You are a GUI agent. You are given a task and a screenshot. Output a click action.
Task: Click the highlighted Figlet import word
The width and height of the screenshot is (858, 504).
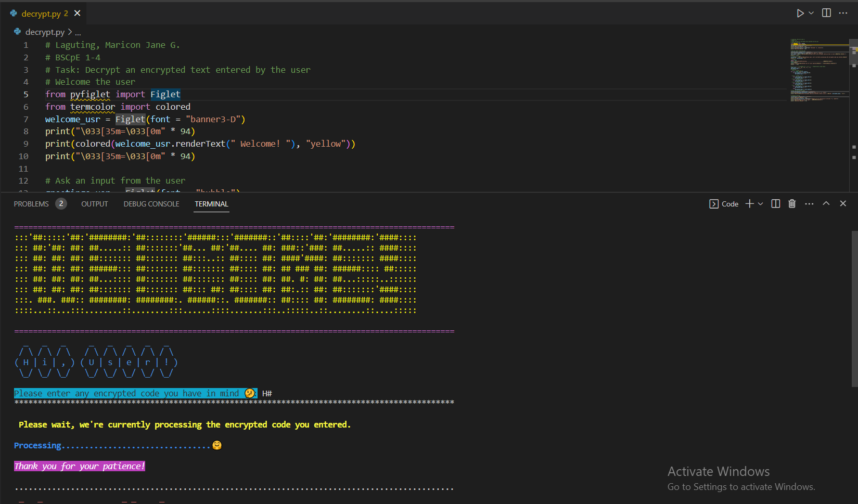(165, 94)
